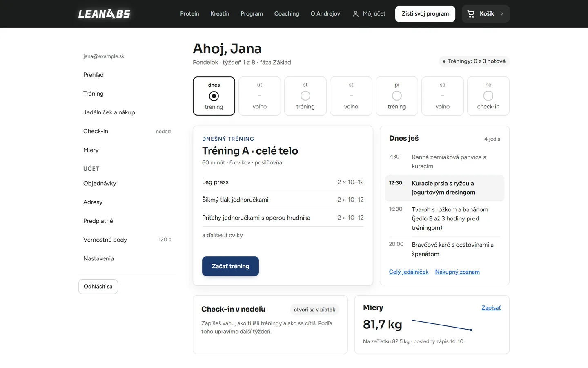588x368 pixels.
Task: Open Môj účet link
Action: (x=369, y=14)
